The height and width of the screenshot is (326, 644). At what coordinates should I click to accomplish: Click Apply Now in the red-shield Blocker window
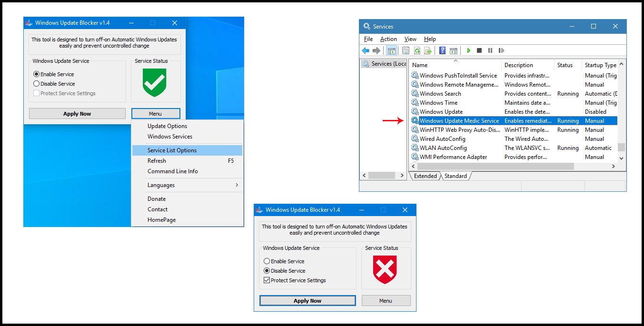click(x=307, y=301)
